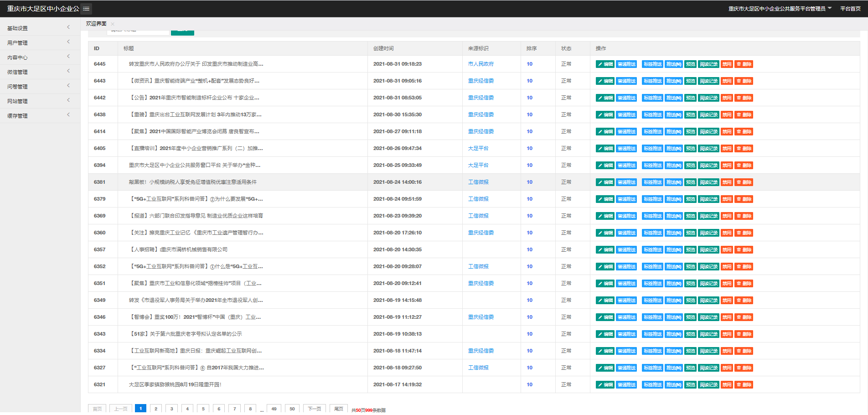
Task: Click the 创建时间 column header
Action: click(383, 49)
